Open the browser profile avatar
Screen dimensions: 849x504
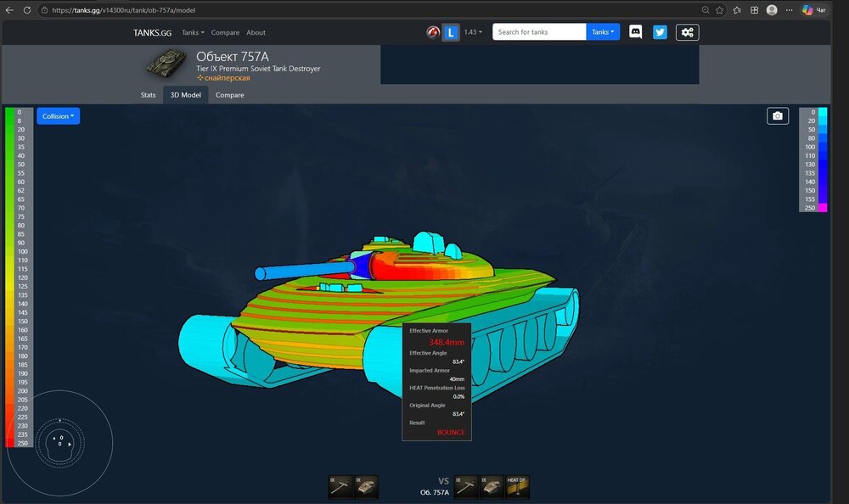pos(772,9)
